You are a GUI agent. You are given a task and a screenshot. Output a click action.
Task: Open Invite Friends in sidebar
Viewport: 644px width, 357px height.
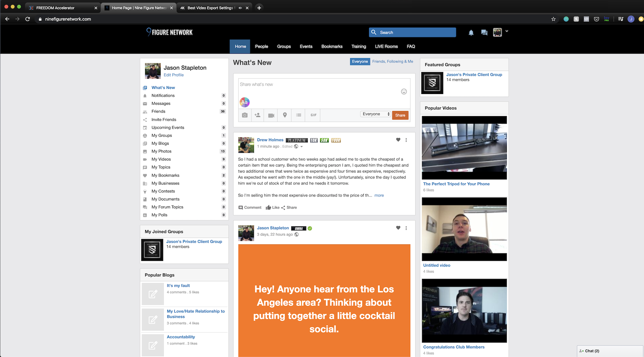164,120
